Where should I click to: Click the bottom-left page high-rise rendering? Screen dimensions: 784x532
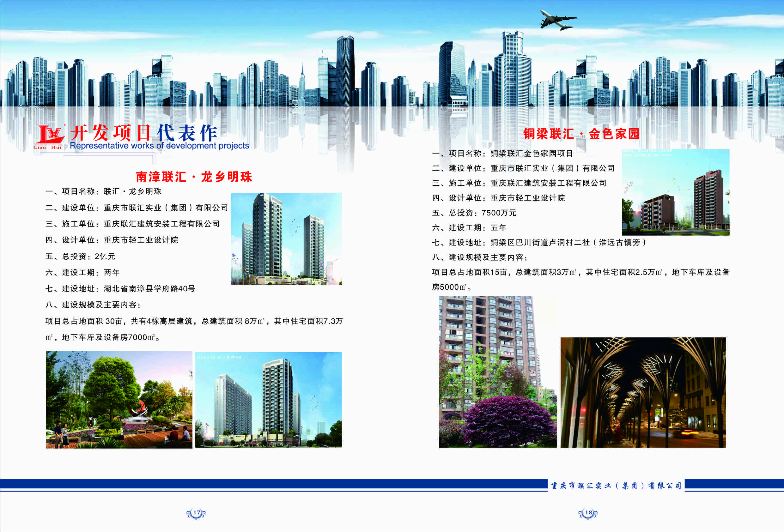click(268, 399)
